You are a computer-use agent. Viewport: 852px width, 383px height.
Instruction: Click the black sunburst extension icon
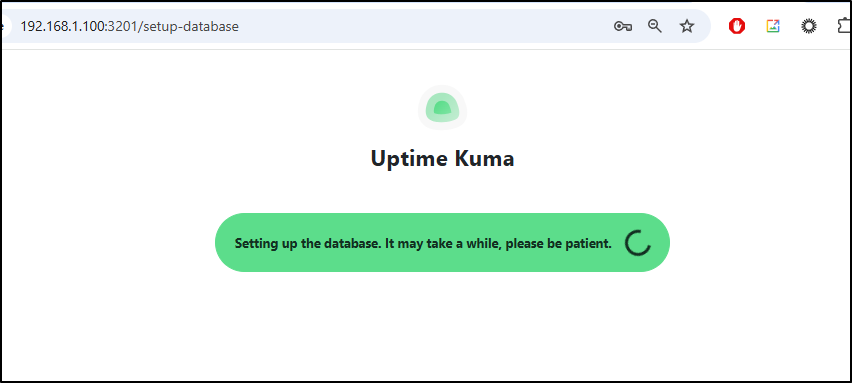[809, 26]
